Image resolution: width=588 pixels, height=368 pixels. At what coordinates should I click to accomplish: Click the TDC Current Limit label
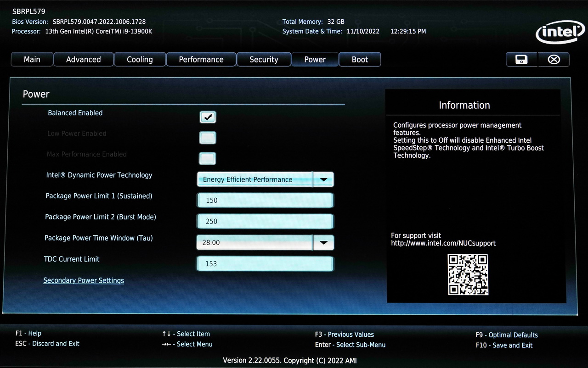coord(72,259)
